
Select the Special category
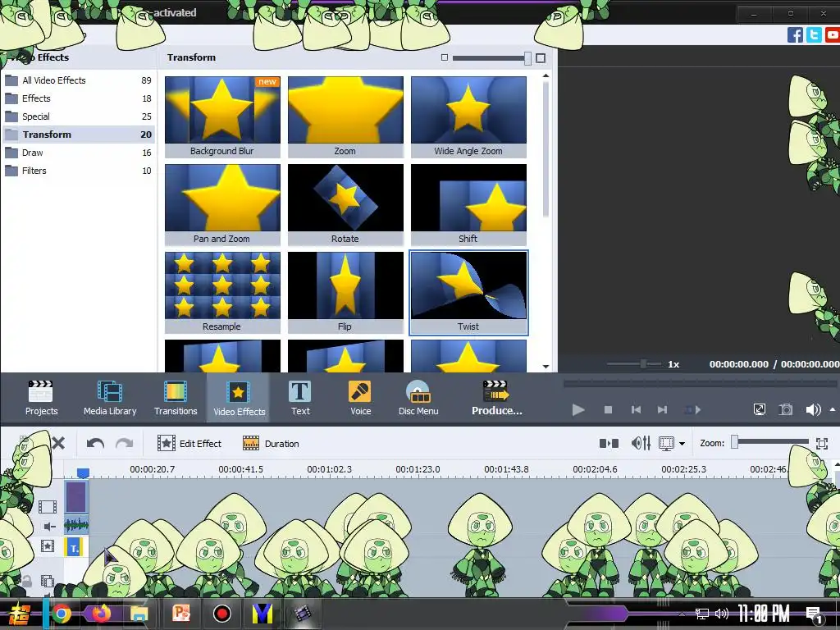79,116
